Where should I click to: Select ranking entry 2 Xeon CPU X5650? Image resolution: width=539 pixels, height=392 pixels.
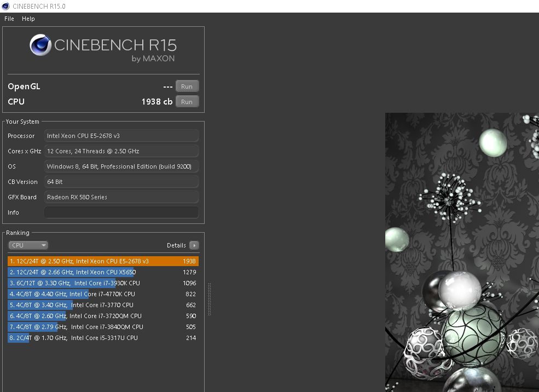pyautogui.click(x=103, y=272)
